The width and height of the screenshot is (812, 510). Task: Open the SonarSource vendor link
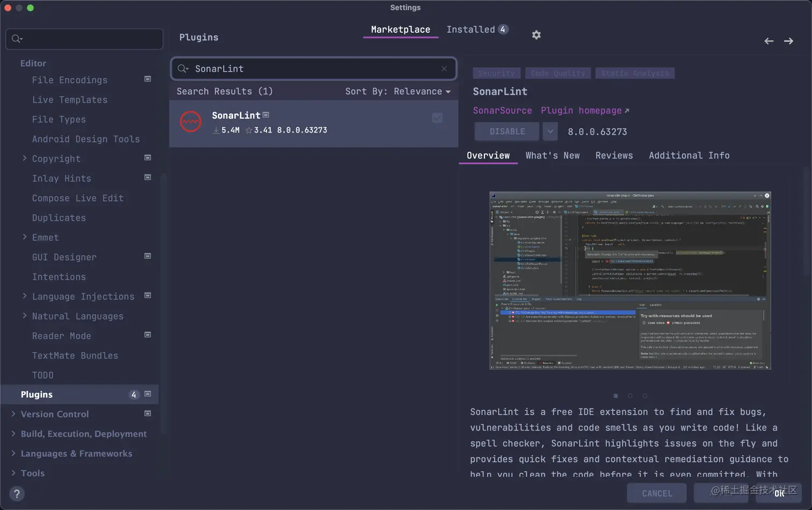(x=502, y=110)
